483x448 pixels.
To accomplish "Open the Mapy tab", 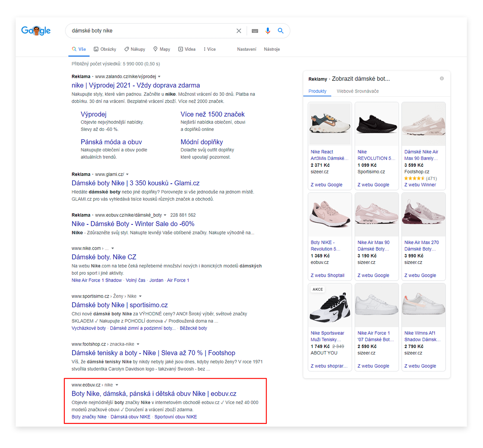I will (x=162, y=49).
